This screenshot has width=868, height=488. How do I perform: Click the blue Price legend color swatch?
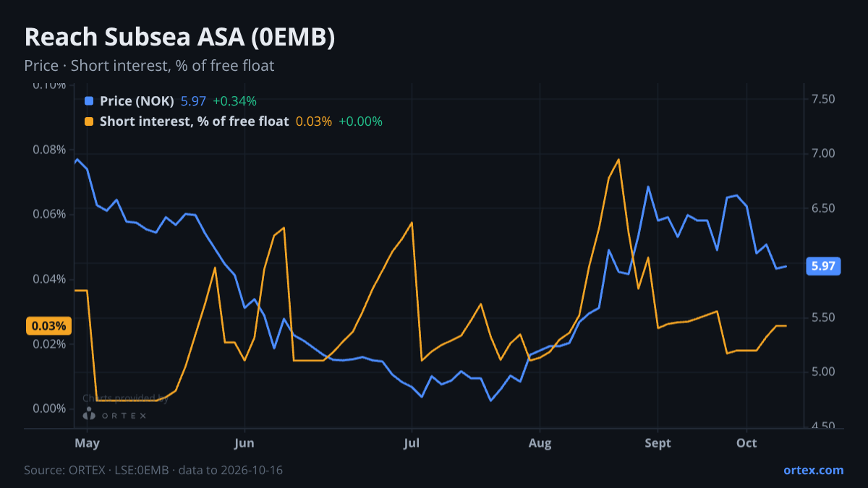tap(89, 101)
